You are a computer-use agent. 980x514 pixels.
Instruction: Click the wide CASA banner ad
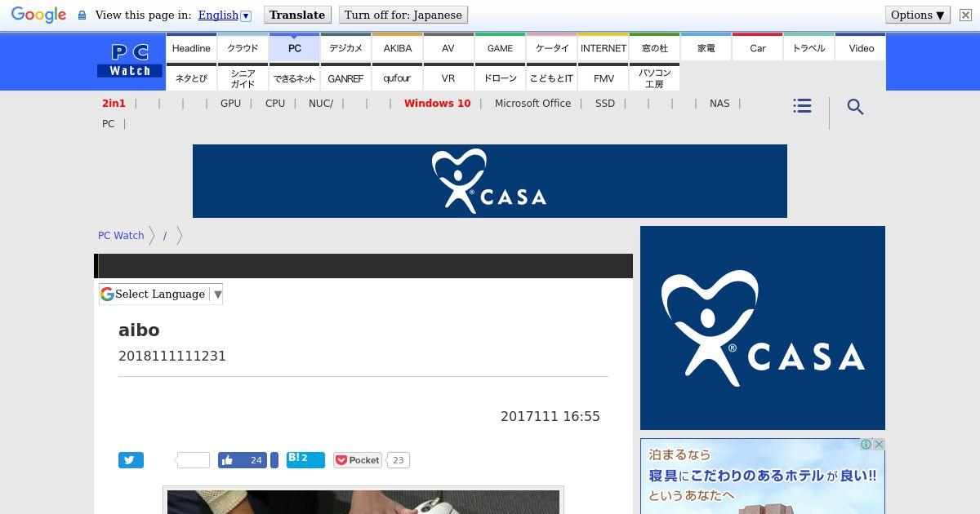(x=490, y=181)
